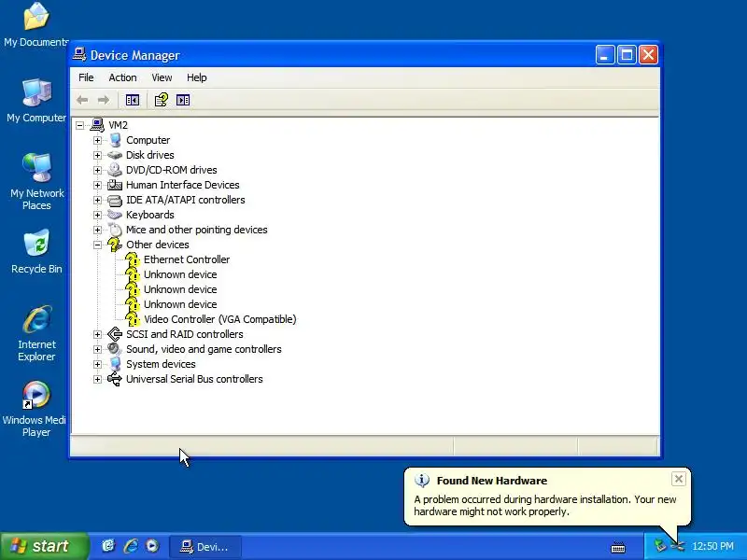The height and width of the screenshot is (560, 747).
Task: Click the Safely Remove Hardware tray icon
Action: (x=660, y=546)
